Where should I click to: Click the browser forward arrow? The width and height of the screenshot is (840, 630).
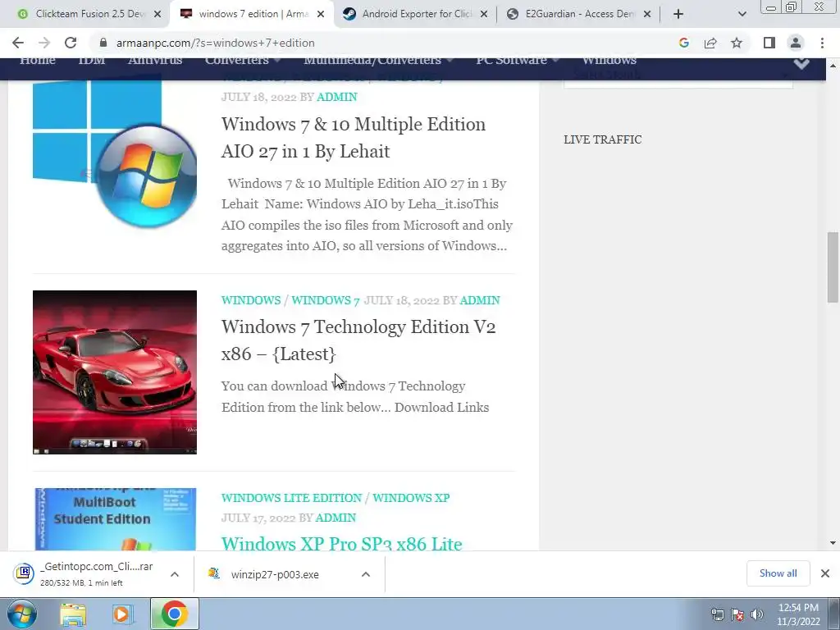click(44, 43)
